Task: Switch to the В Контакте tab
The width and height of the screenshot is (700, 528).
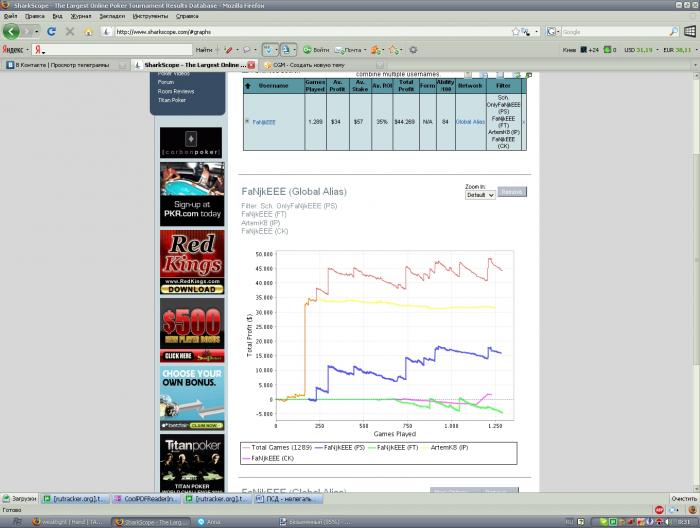Action: point(67,65)
